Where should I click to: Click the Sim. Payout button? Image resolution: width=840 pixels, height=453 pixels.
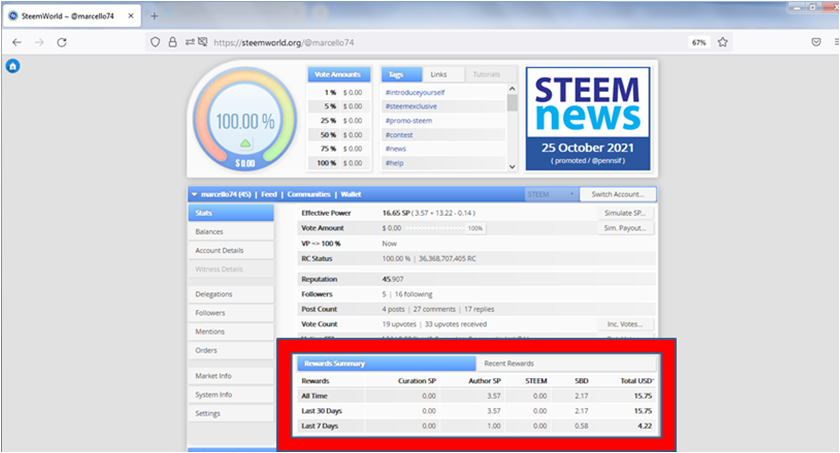[x=625, y=228]
